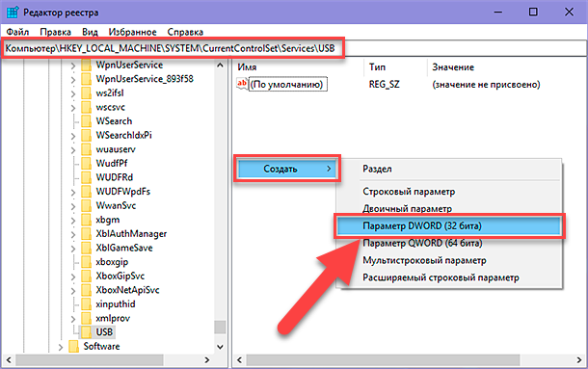The image size is (588, 369).
Task: Expand the xmlprov tree node
Action: pyautogui.click(x=73, y=319)
